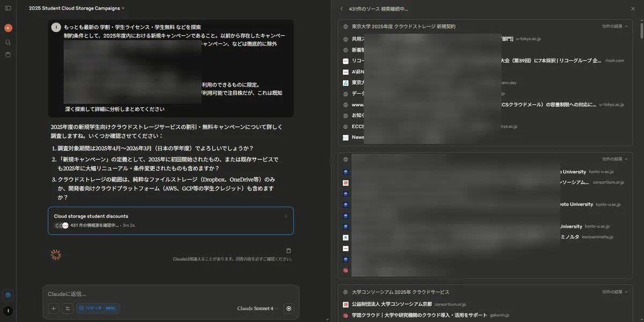Image resolution: width=644 pixels, height=322 pixels.
Task: Close the sources panel
Action: tap(633, 9)
